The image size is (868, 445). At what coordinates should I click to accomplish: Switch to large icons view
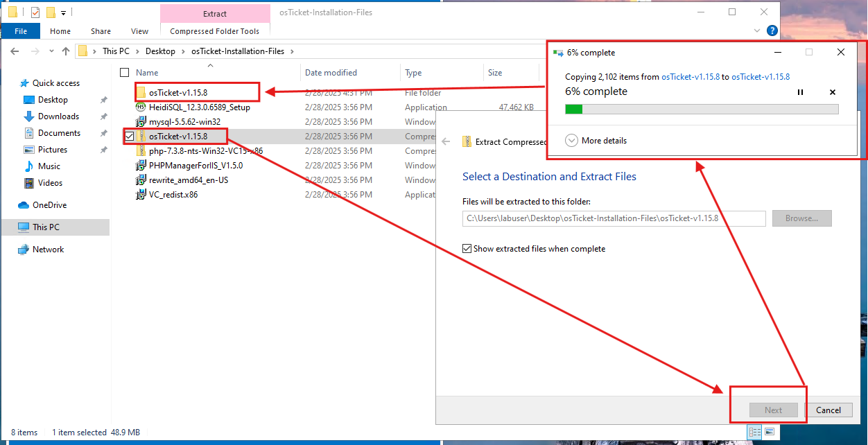[769, 432]
